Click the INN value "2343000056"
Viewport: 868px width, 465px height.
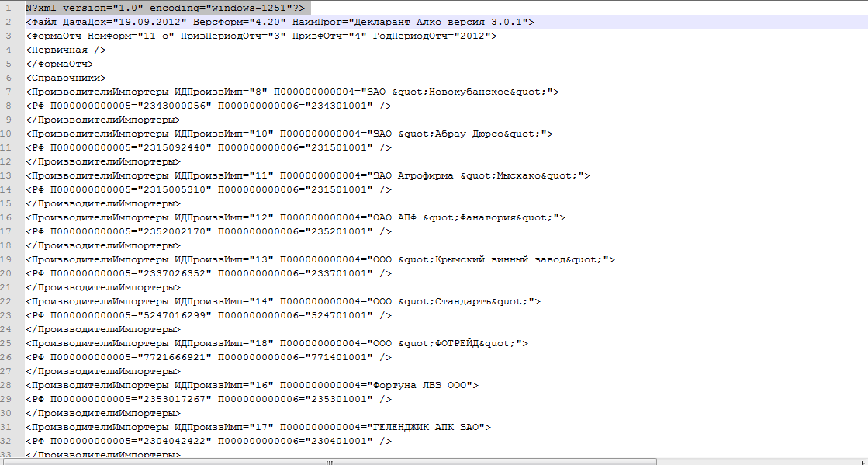click(x=175, y=106)
